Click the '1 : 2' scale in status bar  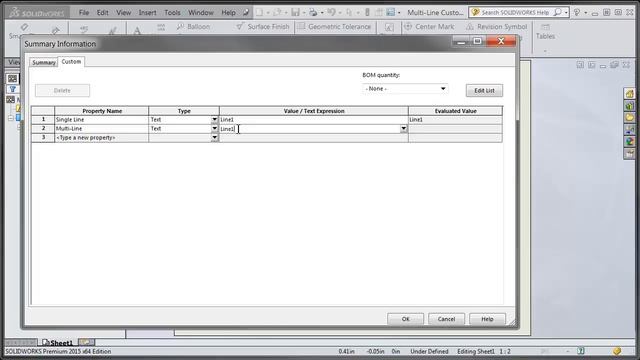505,351
